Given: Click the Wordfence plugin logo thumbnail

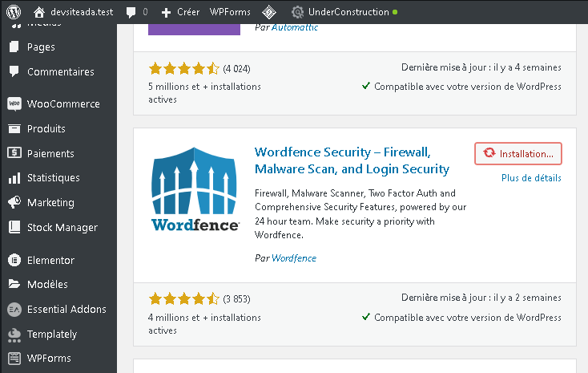Looking at the screenshot, I should coord(195,190).
